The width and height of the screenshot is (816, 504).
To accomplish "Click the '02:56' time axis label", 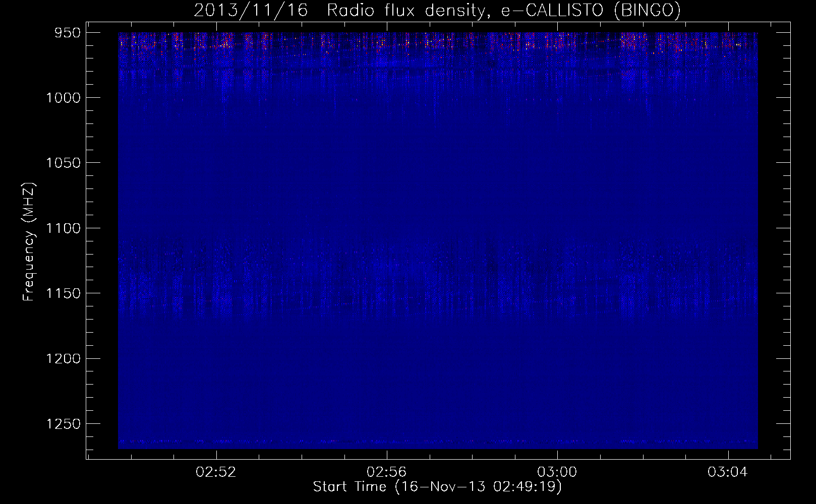I will [387, 472].
